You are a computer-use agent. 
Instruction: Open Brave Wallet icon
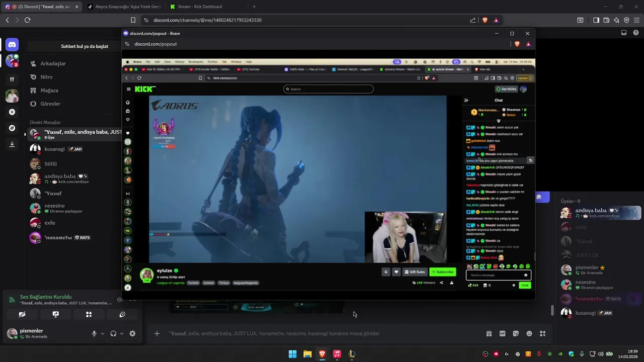(606, 20)
